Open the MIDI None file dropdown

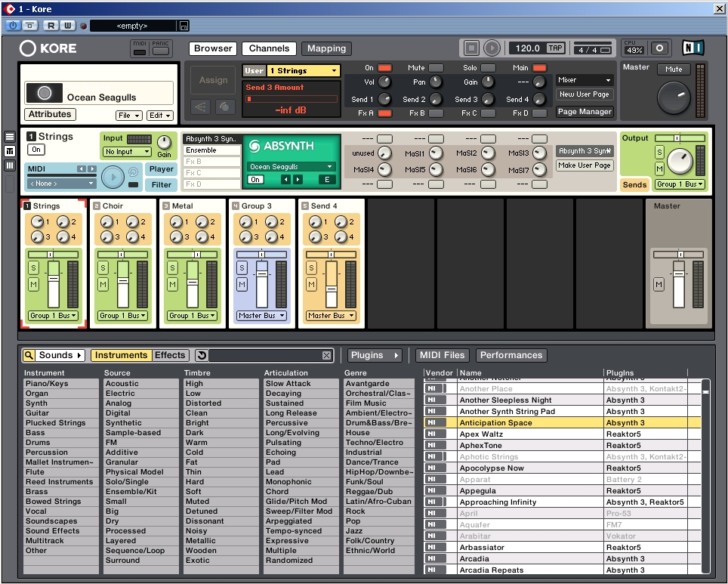tap(61, 184)
